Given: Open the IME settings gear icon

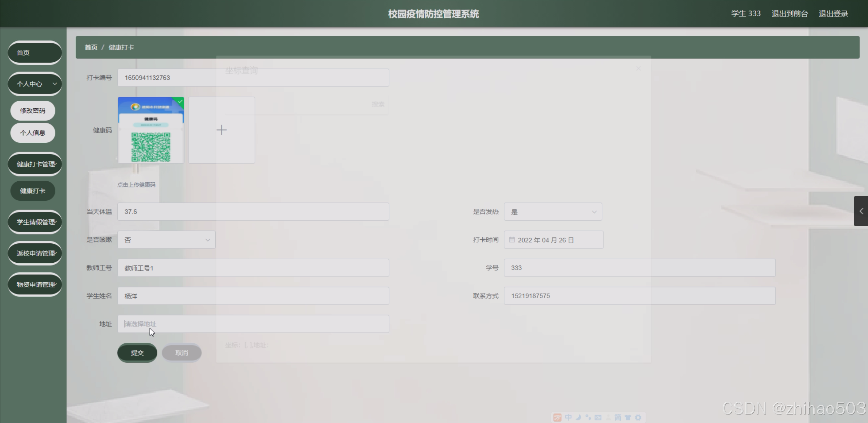Looking at the screenshot, I should click(x=638, y=418).
